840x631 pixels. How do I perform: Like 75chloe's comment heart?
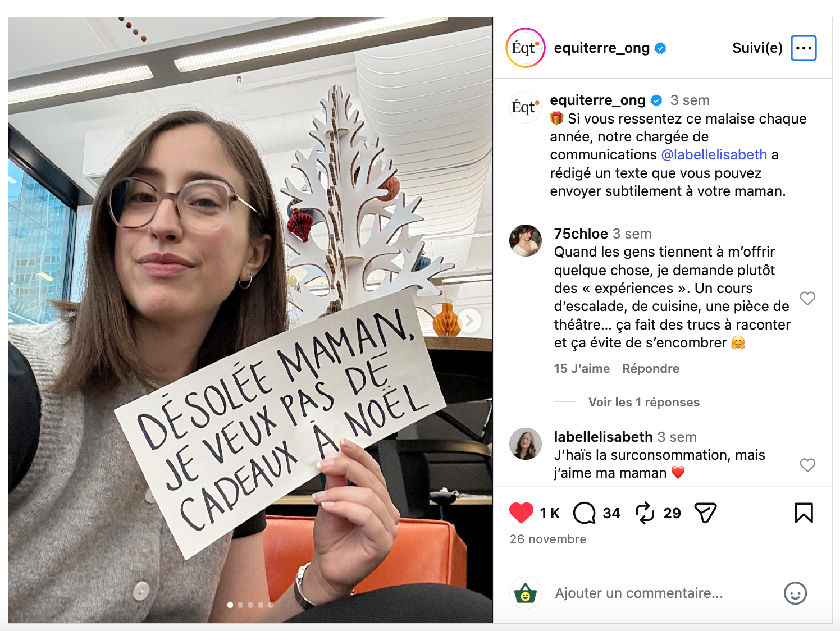click(x=807, y=298)
